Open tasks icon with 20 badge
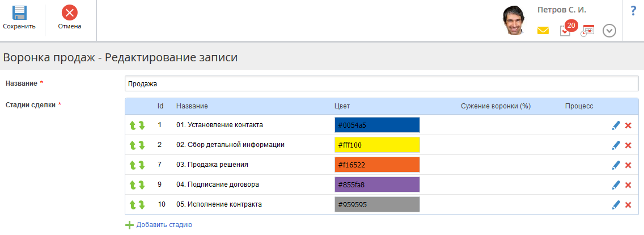 click(566, 30)
